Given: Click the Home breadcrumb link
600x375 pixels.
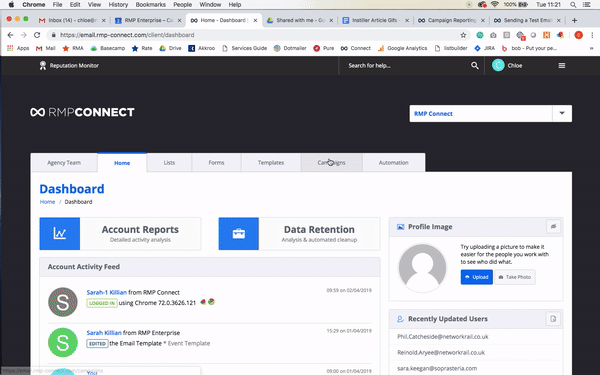Looking at the screenshot, I should click(47, 202).
